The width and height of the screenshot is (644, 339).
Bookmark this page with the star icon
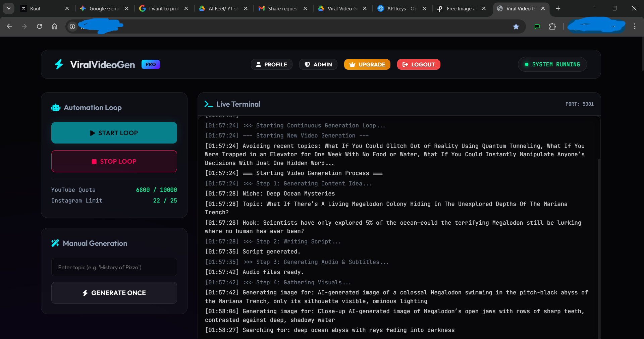[516, 26]
